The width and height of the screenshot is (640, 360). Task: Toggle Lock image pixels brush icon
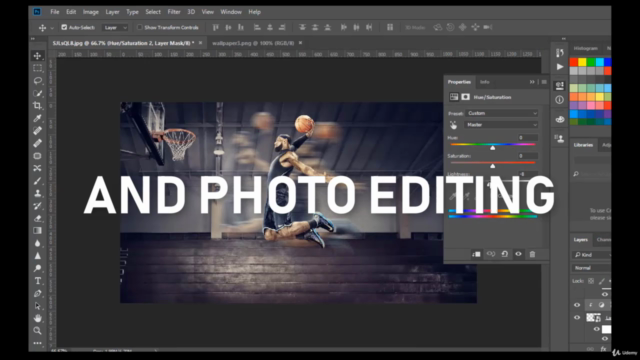(x=602, y=281)
